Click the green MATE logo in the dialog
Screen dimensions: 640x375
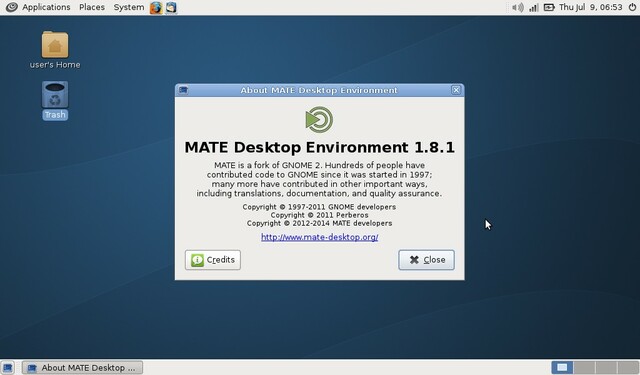click(x=319, y=120)
